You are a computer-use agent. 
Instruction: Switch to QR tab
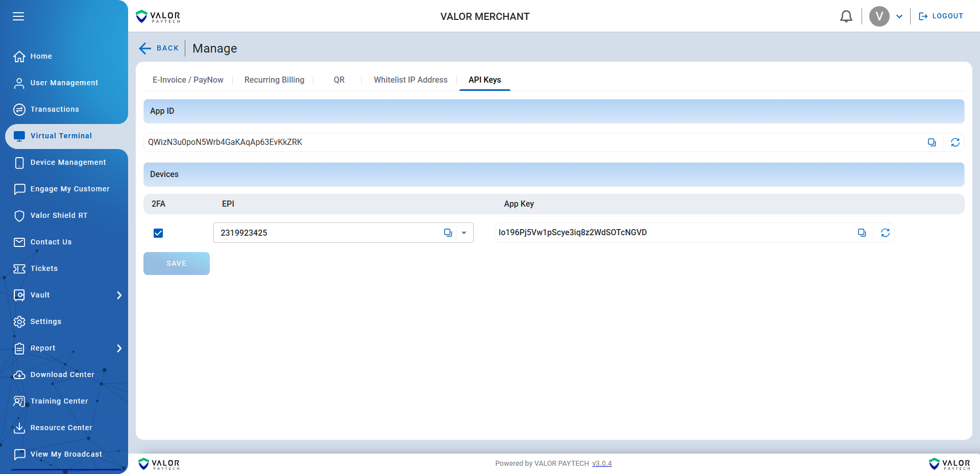coord(339,80)
